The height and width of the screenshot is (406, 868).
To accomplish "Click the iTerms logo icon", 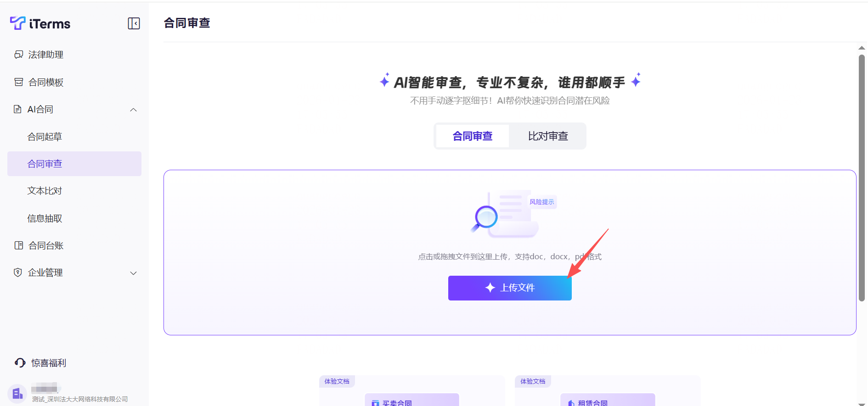I will 17,23.
